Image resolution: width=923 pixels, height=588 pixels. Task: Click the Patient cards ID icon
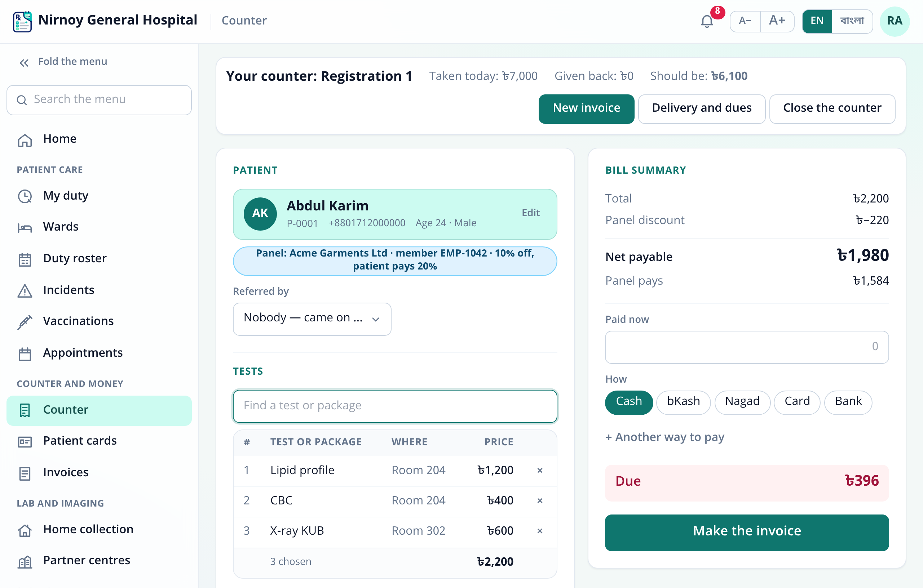[25, 442]
